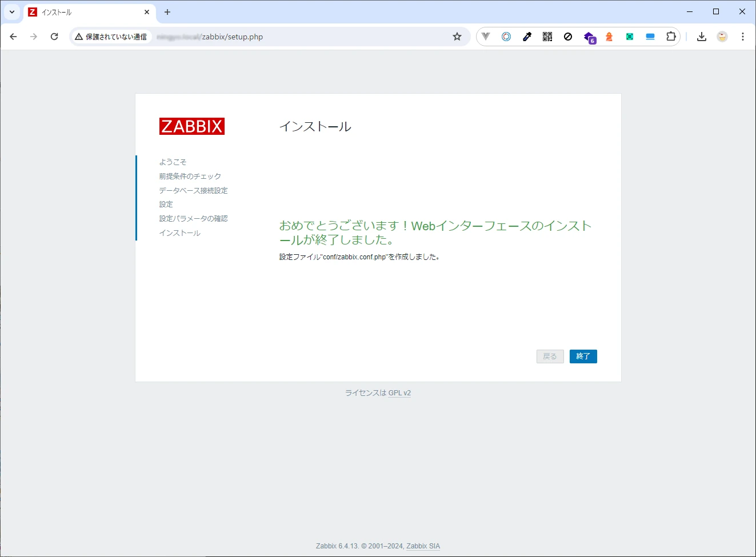The image size is (756, 557).
Task: Click the blue circular extension icon
Action: pyautogui.click(x=506, y=37)
